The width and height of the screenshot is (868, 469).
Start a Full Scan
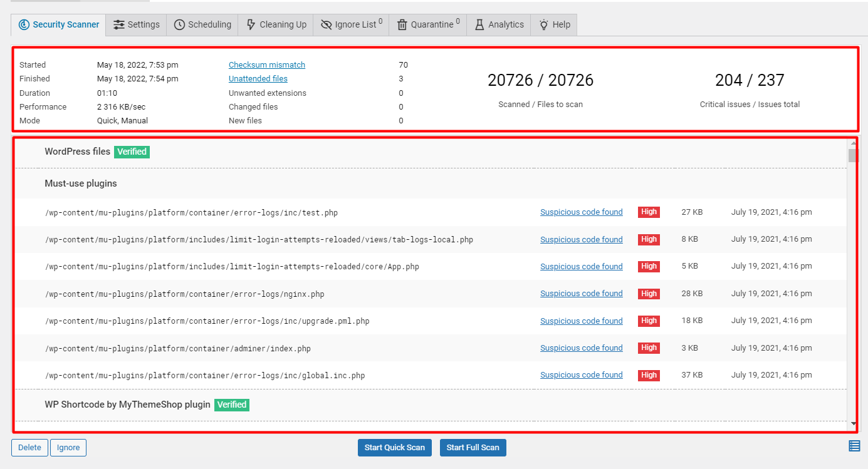473,447
